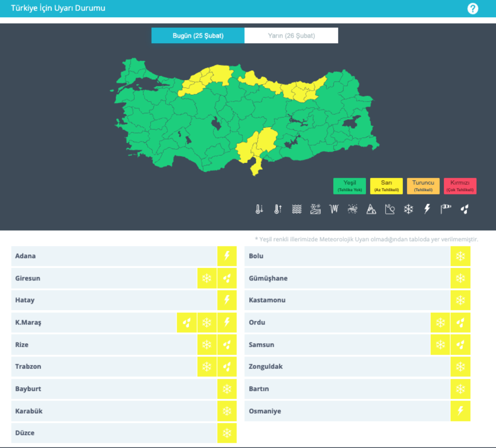The width and height of the screenshot is (496, 448).
Task: Click Osmaniye's lightning warning icon
Action: [x=460, y=411]
